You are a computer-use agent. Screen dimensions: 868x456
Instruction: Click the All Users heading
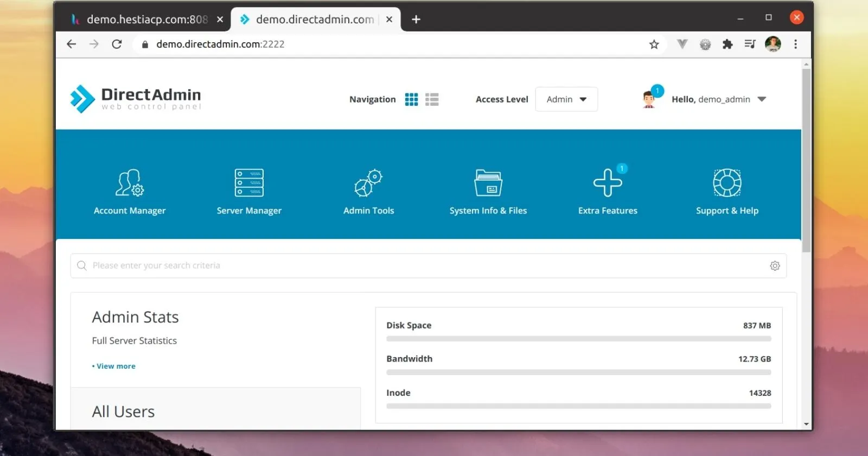123,411
